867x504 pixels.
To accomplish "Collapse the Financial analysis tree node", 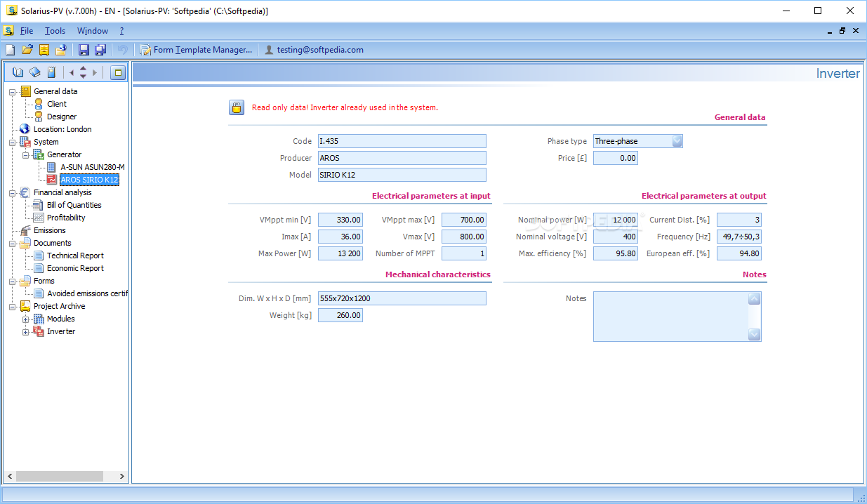I will tap(13, 192).
